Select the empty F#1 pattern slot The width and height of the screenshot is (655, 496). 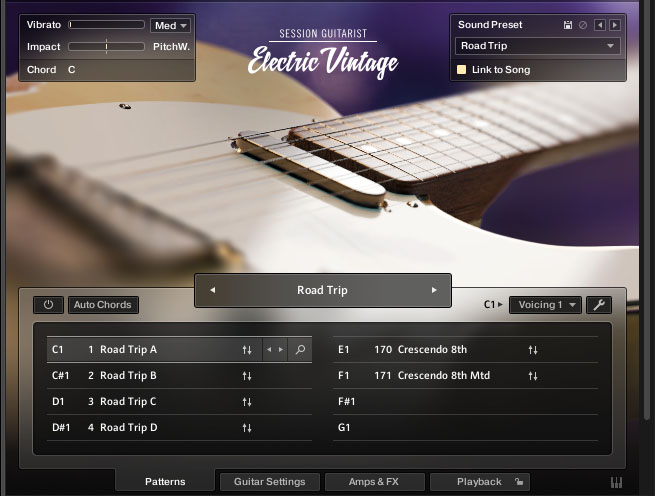click(x=465, y=402)
